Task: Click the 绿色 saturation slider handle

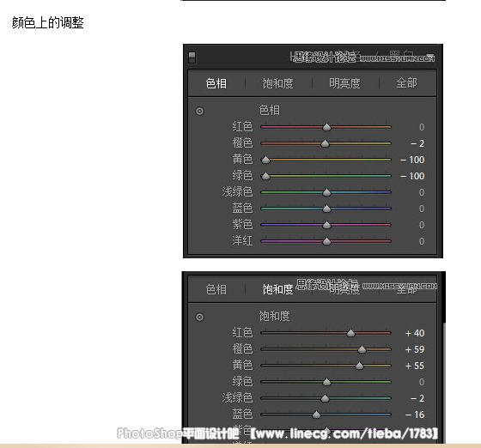Action: [326, 382]
